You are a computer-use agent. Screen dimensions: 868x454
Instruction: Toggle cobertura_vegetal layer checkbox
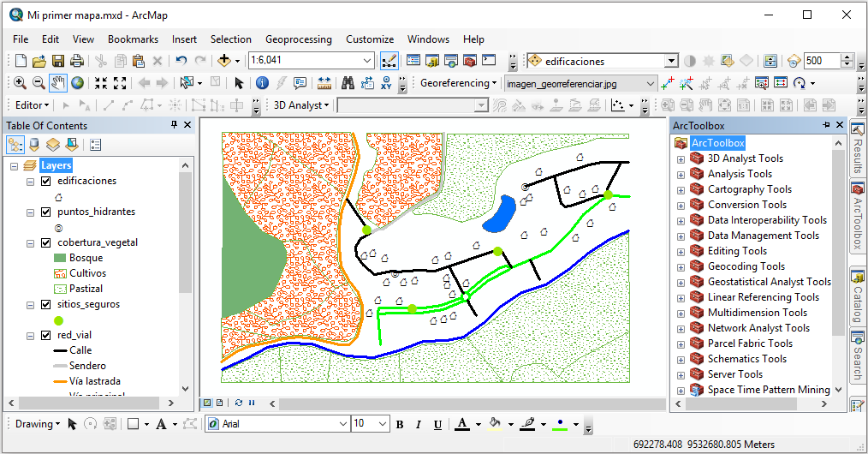click(46, 242)
